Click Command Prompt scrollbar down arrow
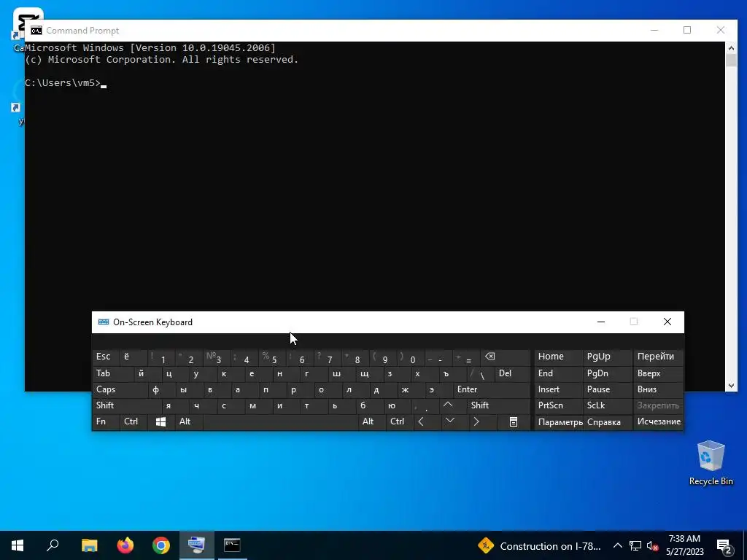The width and height of the screenshot is (747, 560). coord(731,386)
